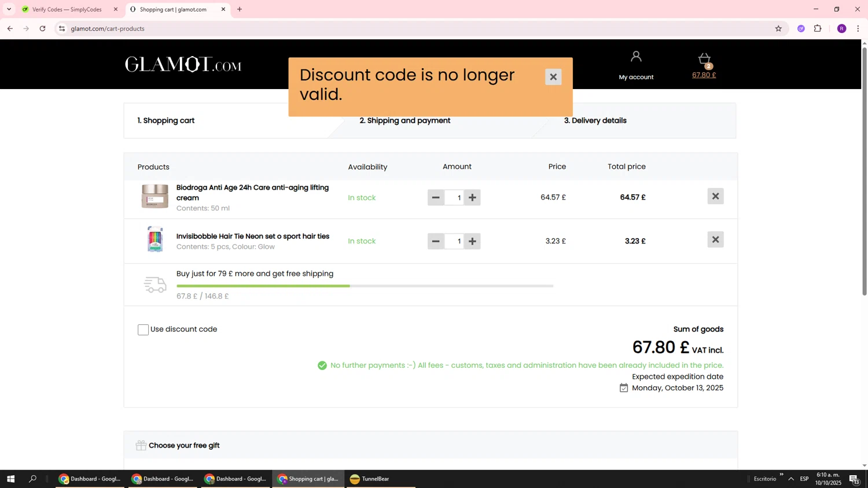Click the My account label
The image size is (868, 488).
[x=636, y=77]
